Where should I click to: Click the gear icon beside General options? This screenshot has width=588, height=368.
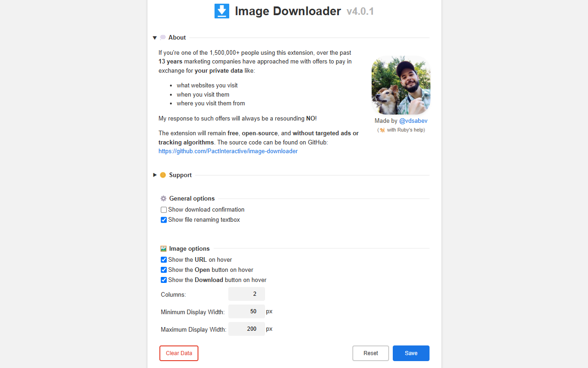(x=163, y=198)
